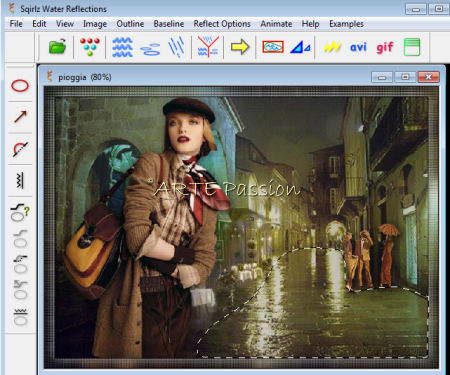This screenshot has height=375, width=450.
Task: Save the animation as gif
Action: pyautogui.click(x=385, y=47)
